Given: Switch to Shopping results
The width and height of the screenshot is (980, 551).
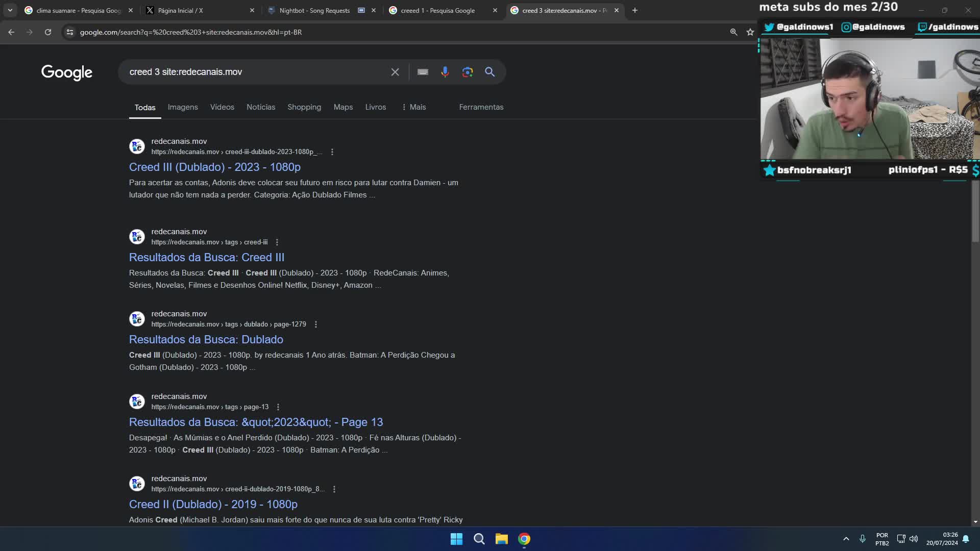Looking at the screenshot, I should pos(304,107).
